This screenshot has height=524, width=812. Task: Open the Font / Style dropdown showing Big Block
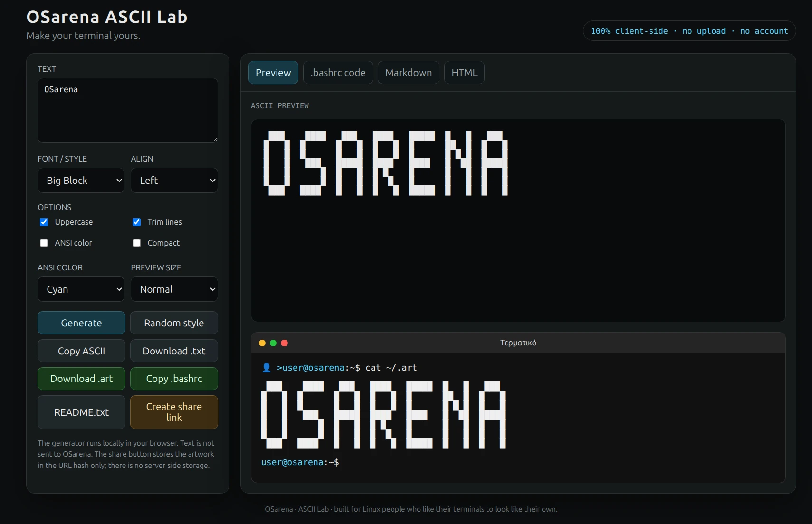81,181
